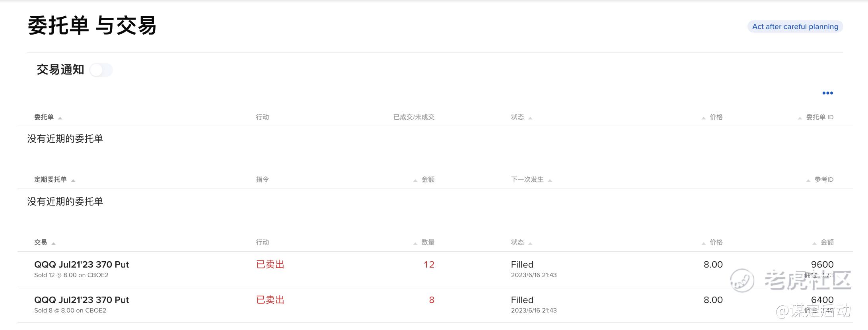The width and height of the screenshot is (868, 330).
Task: Sort trades by 数量 column header
Action: 428,242
